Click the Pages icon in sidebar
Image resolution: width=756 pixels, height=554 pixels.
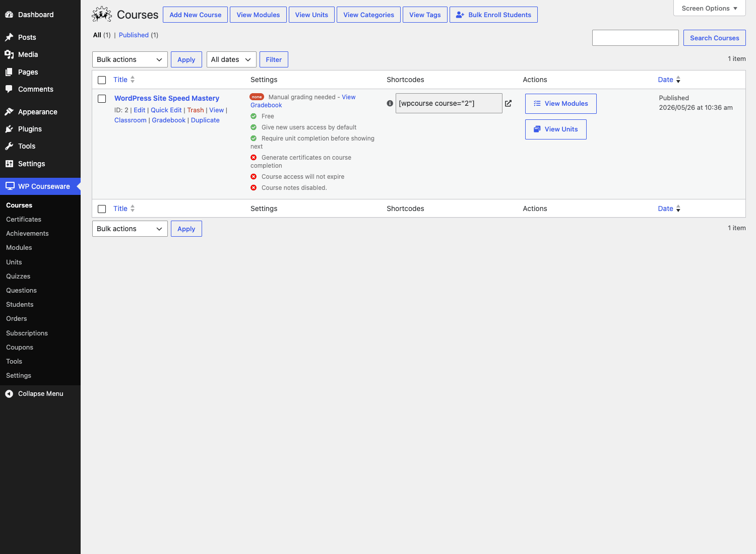[9, 72]
